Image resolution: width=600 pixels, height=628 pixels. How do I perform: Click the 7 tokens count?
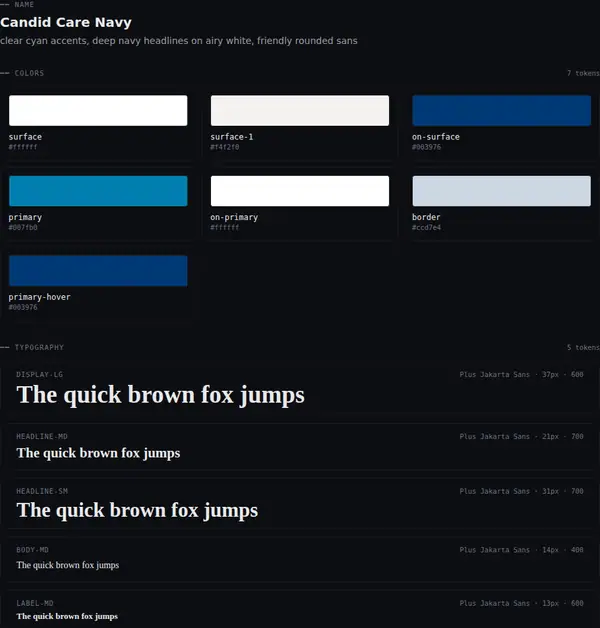[x=583, y=73]
